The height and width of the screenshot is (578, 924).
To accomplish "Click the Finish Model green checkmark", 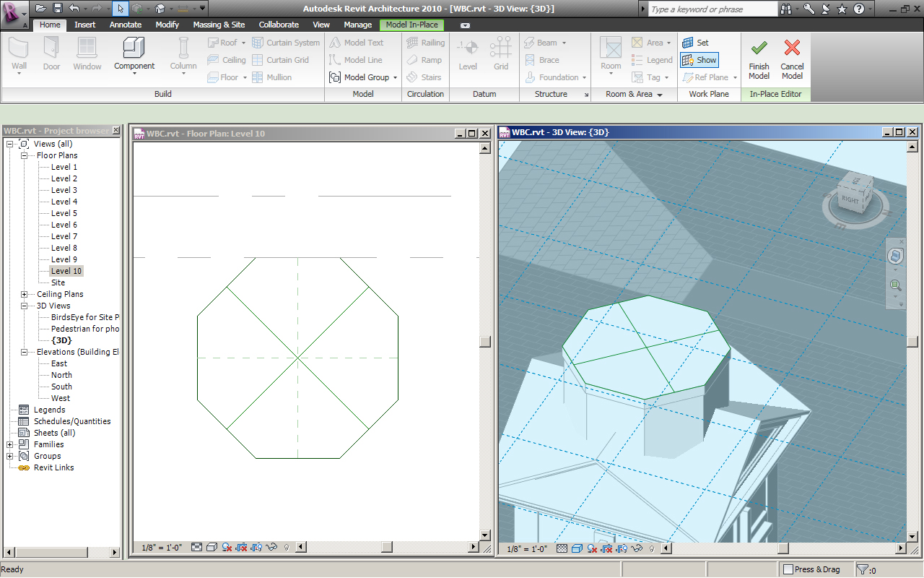I will pos(759,49).
